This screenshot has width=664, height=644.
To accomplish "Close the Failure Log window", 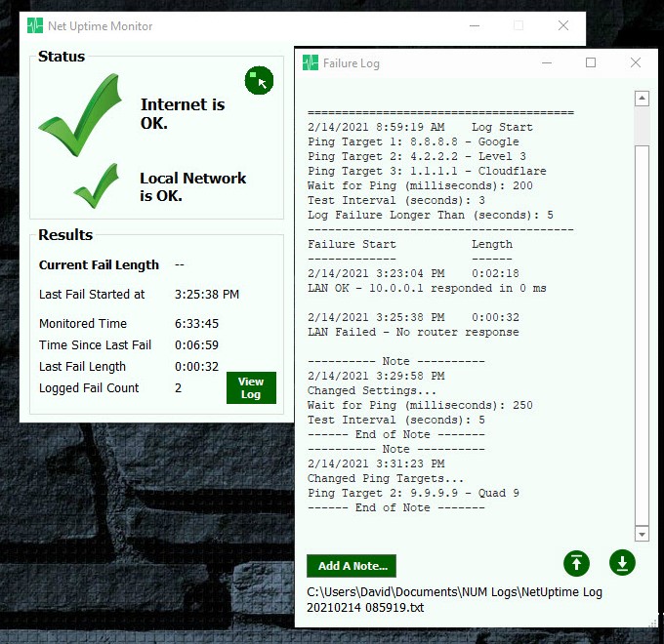I will pyautogui.click(x=636, y=63).
